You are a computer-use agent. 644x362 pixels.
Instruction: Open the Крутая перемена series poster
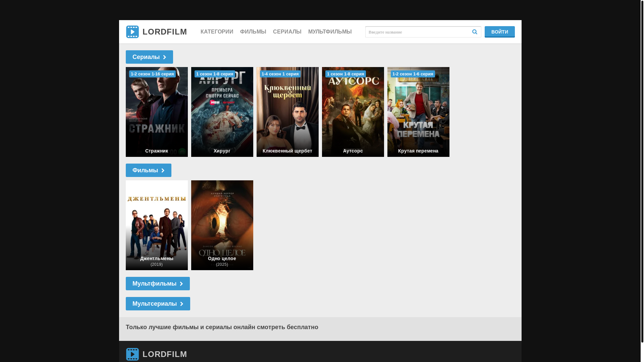[418, 112]
